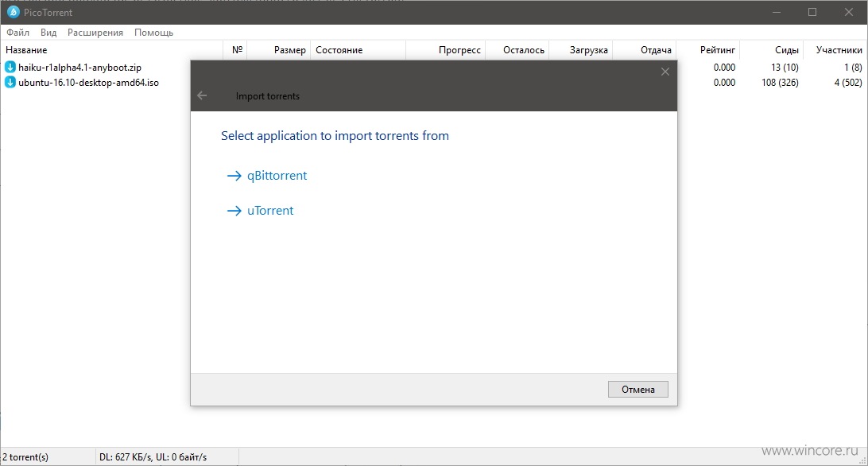Click the Отмена button

pyautogui.click(x=637, y=389)
